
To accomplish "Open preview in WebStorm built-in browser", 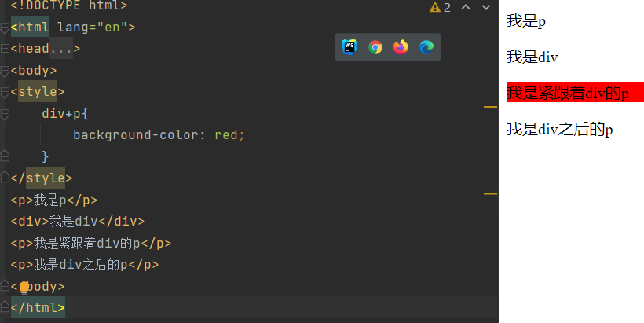I will click(x=349, y=47).
